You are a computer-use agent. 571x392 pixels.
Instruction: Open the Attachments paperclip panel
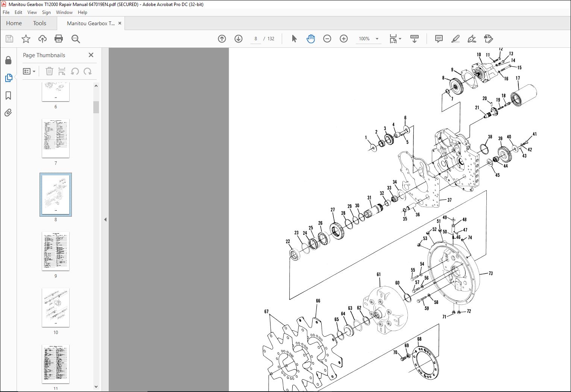click(8, 112)
